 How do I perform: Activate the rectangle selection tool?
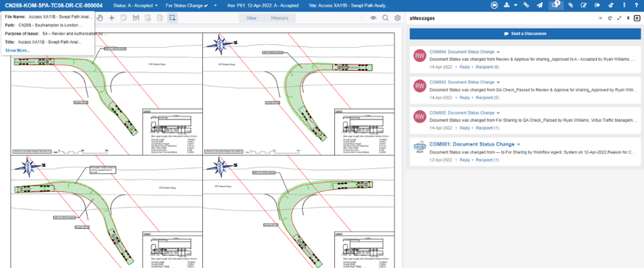[173, 18]
